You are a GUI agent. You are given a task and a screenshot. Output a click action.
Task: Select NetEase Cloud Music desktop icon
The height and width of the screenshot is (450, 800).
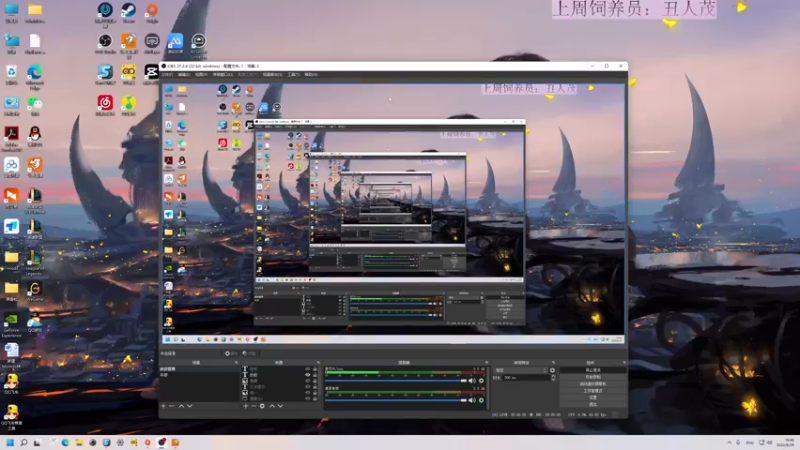[105, 106]
